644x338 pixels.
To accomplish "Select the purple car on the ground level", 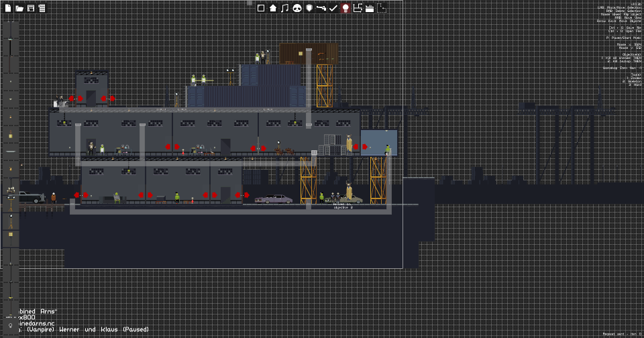I will (x=273, y=199).
